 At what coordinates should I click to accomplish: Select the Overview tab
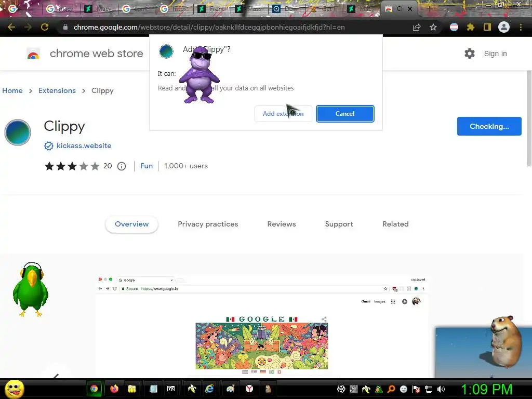[131, 224]
